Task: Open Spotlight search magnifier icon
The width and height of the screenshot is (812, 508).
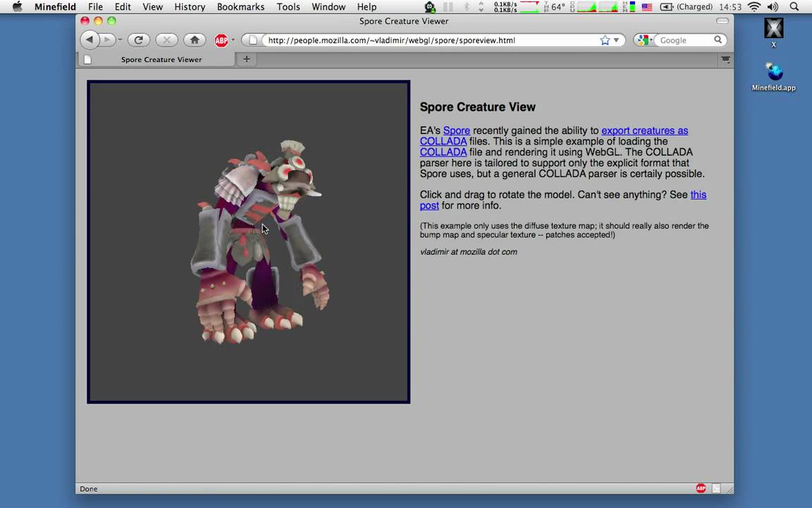Action: [794, 7]
